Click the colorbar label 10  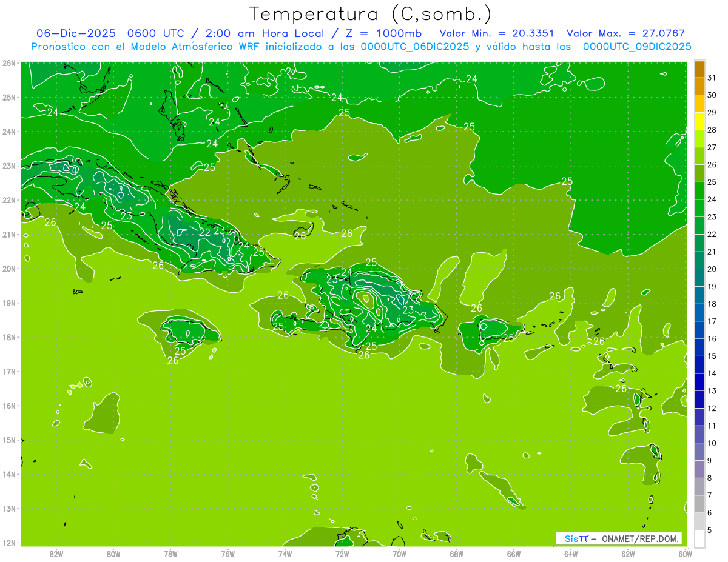(712, 443)
